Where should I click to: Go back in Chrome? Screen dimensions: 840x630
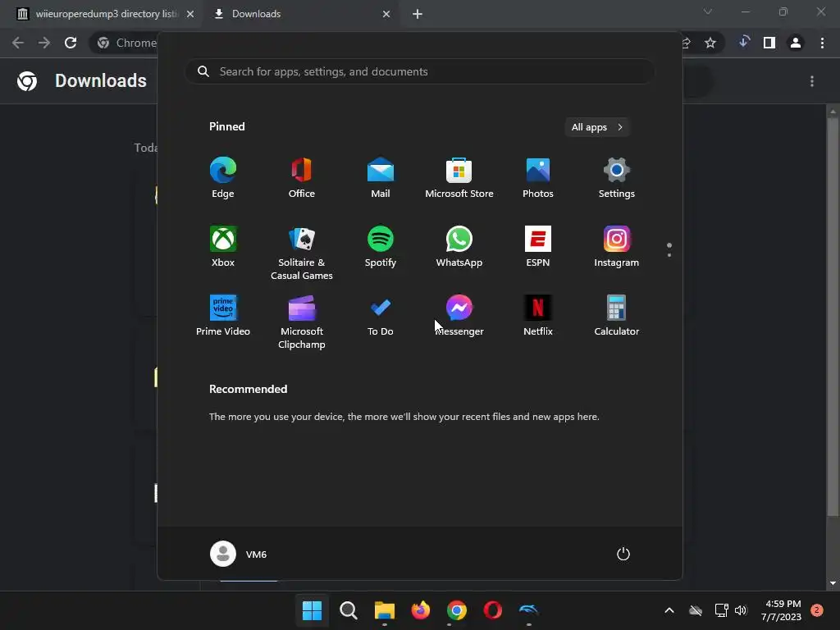coord(18,43)
